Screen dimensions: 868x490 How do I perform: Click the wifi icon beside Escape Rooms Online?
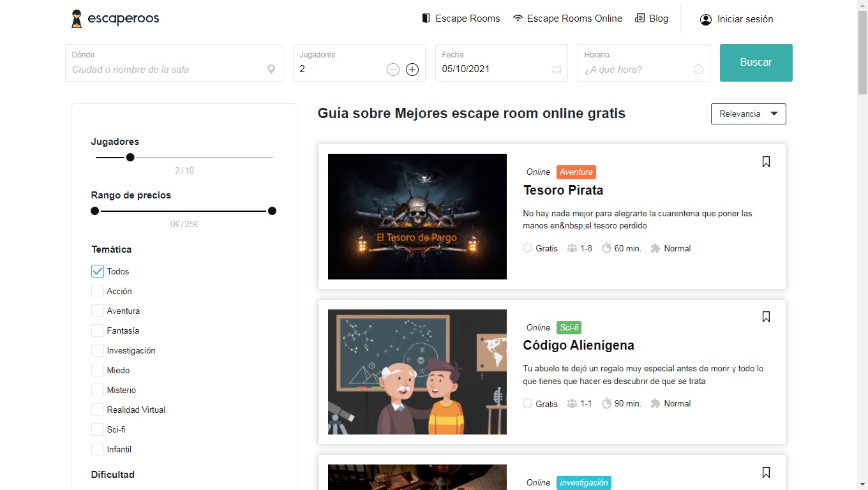click(x=518, y=19)
